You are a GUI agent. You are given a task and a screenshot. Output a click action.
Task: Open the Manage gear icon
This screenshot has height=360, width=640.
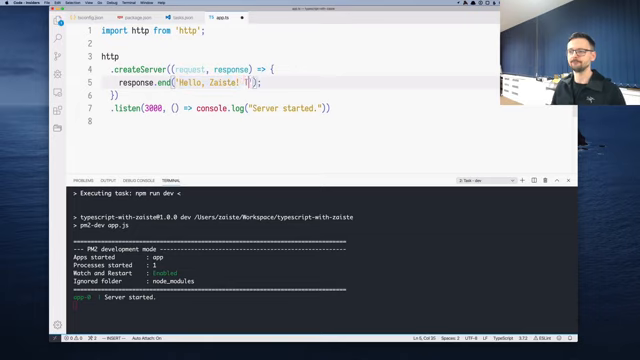click(58, 325)
